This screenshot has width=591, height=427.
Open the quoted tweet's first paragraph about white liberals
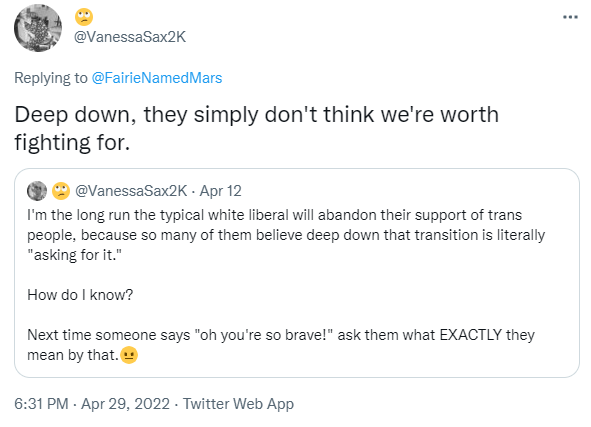286,235
